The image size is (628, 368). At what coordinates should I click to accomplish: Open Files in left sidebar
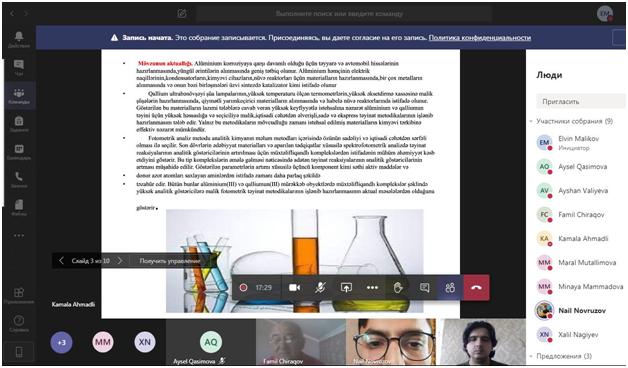coord(19,207)
